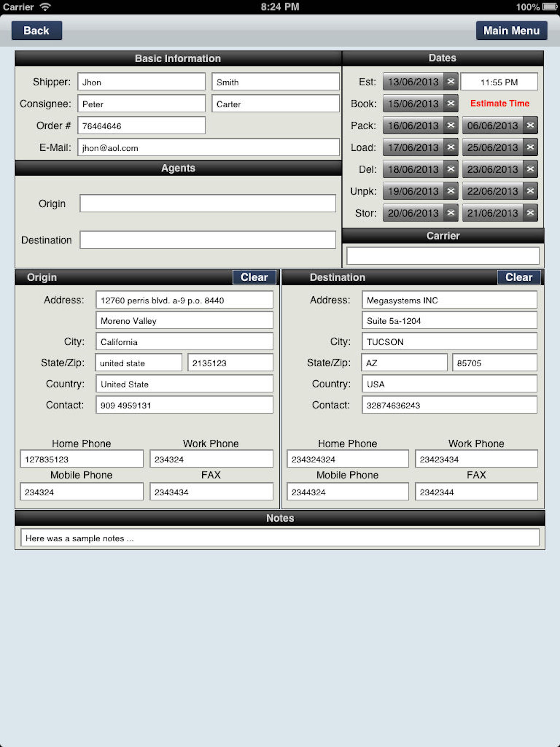Edit Origin Contact 909 4959131
The image size is (560, 747).
[x=184, y=405]
